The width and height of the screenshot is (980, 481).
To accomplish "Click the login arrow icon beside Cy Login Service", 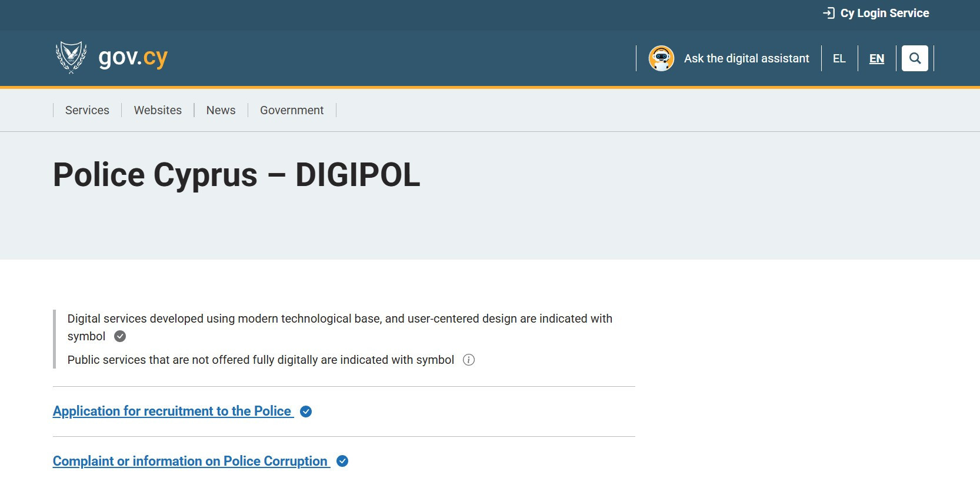I will coord(829,13).
